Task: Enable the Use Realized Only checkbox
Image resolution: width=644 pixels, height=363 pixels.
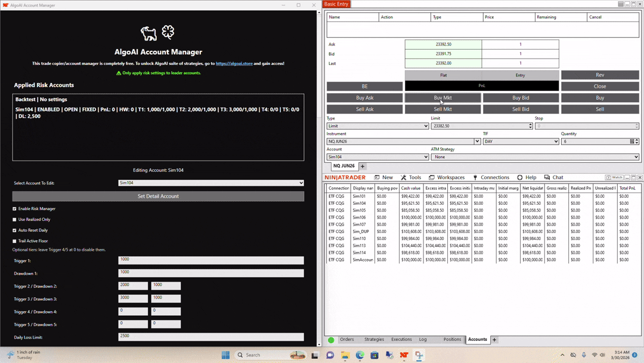Action: coord(14,220)
